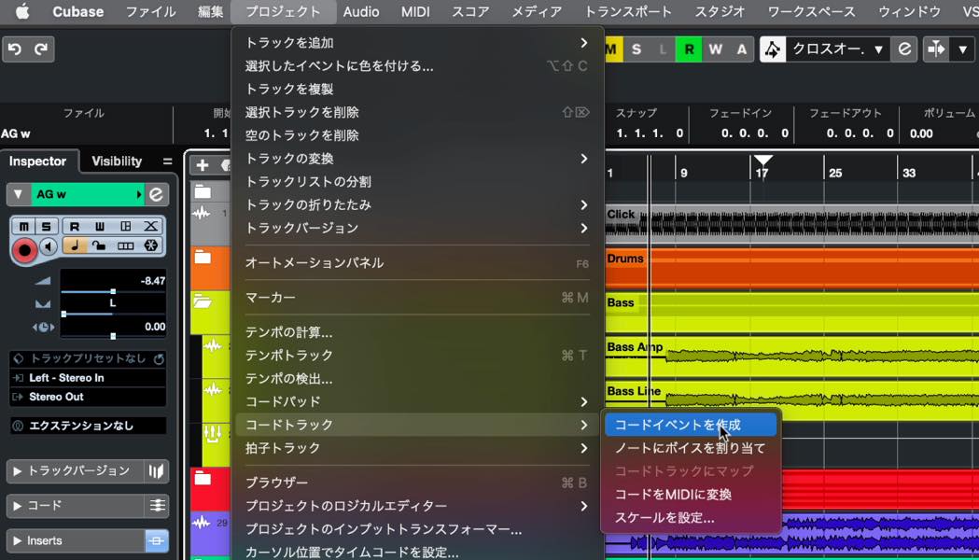Click the chord section mixer icon in Inspector
This screenshot has height=560, width=979.
pos(157,505)
